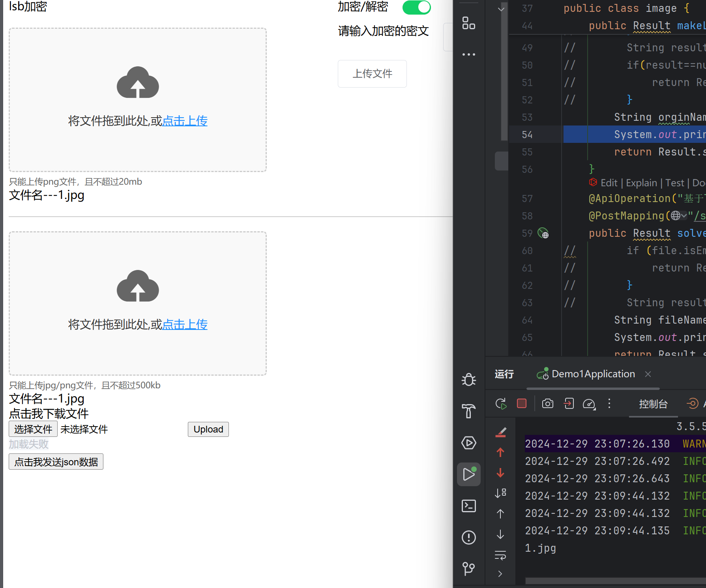Open the Problems tool window icon
Image resolution: width=706 pixels, height=588 pixels.
click(x=469, y=537)
